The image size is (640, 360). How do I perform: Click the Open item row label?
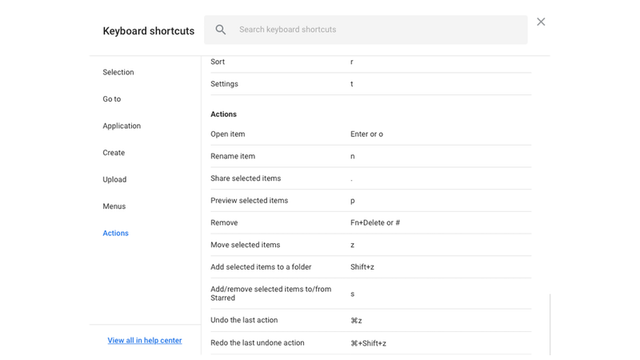[x=228, y=134]
